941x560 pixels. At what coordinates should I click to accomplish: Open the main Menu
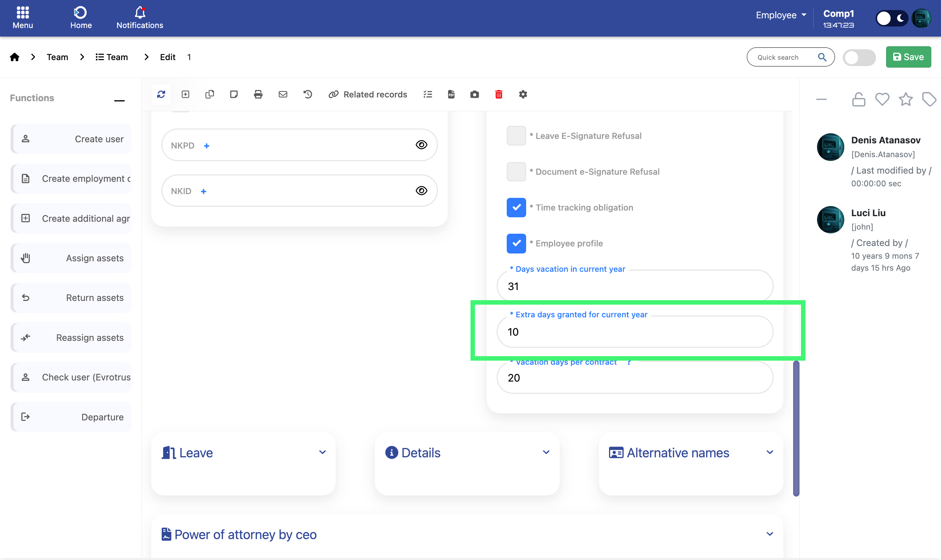[23, 17]
